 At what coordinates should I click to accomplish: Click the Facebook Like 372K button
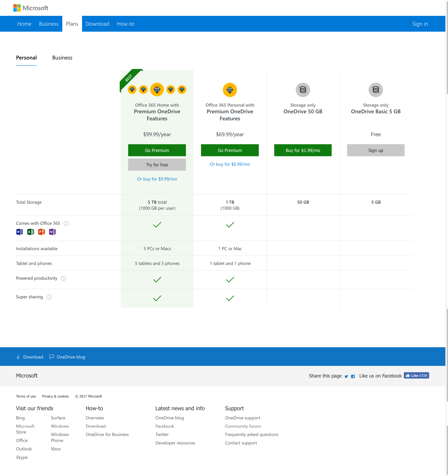tap(416, 375)
